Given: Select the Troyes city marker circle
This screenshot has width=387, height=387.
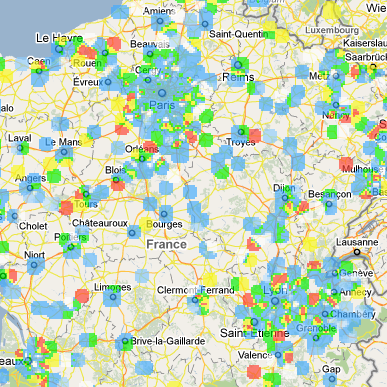Looking at the screenshot, I should (241, 132).
